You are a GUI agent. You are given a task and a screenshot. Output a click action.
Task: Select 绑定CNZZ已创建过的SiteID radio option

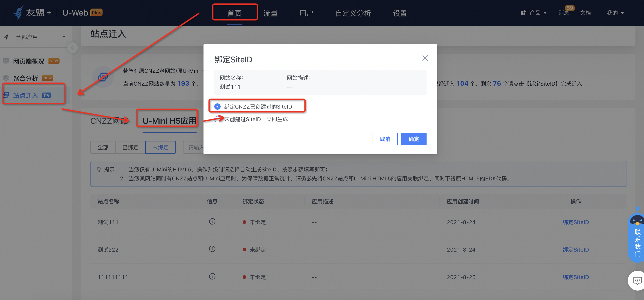pos(217,107)
